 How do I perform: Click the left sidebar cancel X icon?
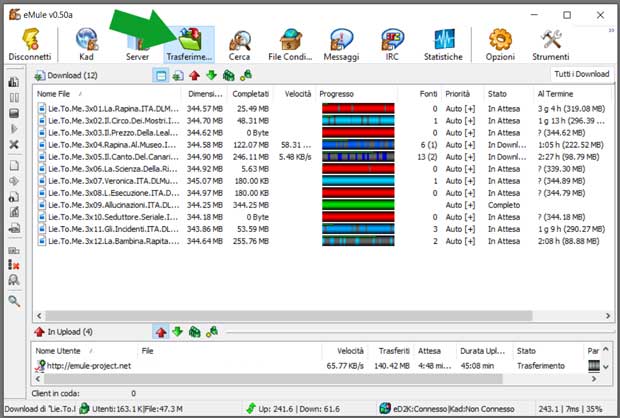(14, 145)
